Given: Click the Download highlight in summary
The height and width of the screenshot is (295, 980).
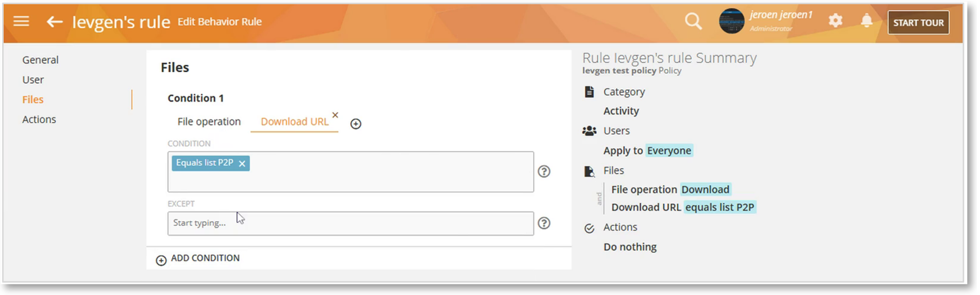Looking at the screenshot, I should click(x=705, y=190).
